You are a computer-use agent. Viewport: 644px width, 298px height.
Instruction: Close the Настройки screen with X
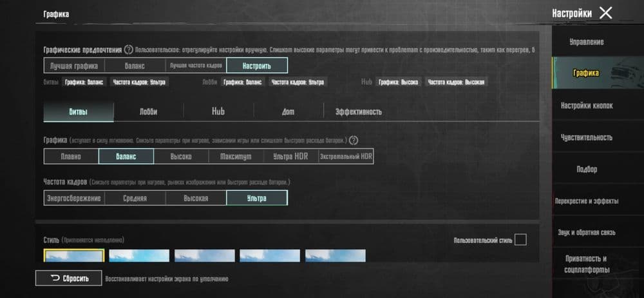pyautogui.click(x=605, y=13)
